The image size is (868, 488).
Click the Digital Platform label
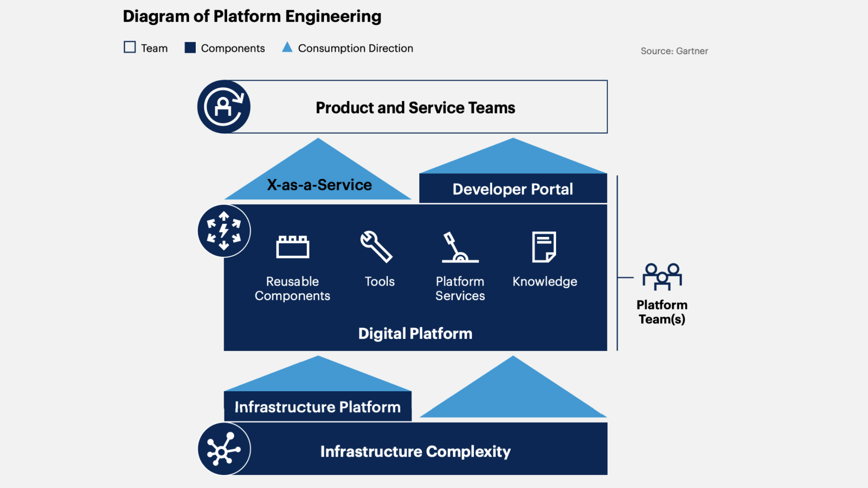pos(415,333)
